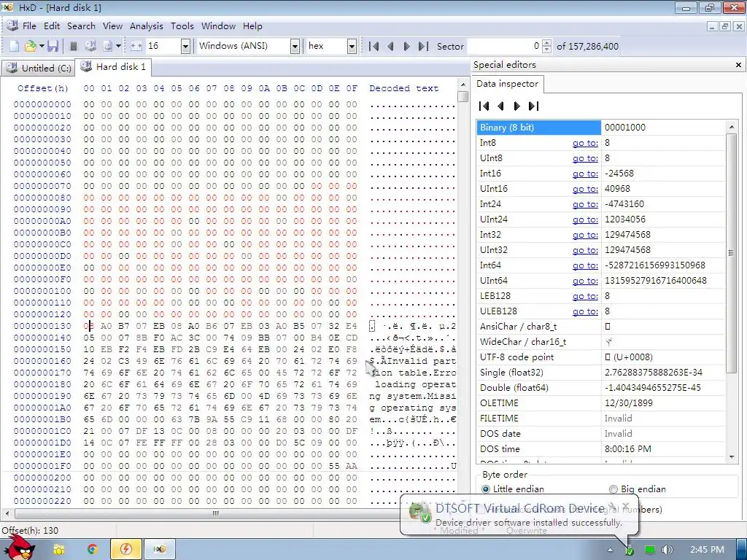Open the Windows (ANSI) charset dropdown
The image size is (747, 560).
pyautogui.click(x=295, y=46)
